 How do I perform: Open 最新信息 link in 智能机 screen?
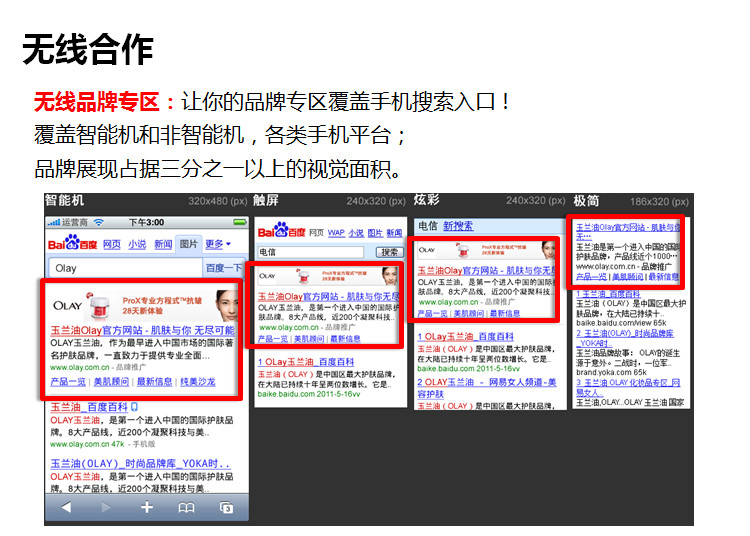154,382
